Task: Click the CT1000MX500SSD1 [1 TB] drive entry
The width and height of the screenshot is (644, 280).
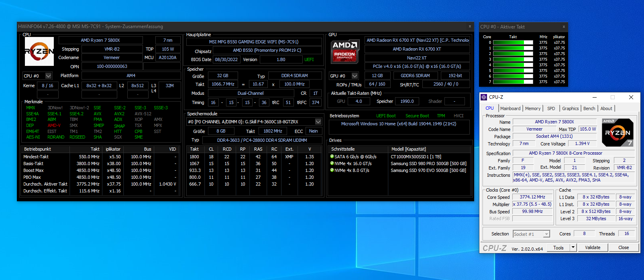Action: [x=416, y=157]
